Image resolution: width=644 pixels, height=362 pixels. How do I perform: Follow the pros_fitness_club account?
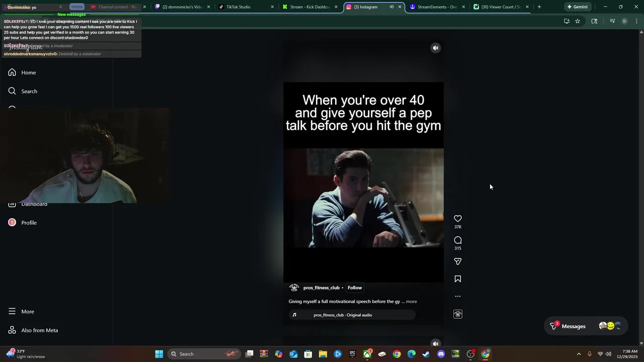[x=355, y=288]
